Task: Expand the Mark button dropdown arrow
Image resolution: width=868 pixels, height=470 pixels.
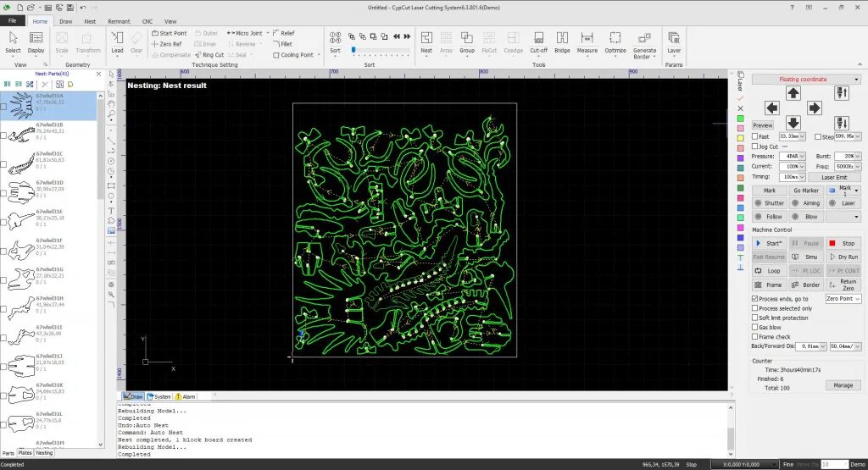Action: [856, 191]
